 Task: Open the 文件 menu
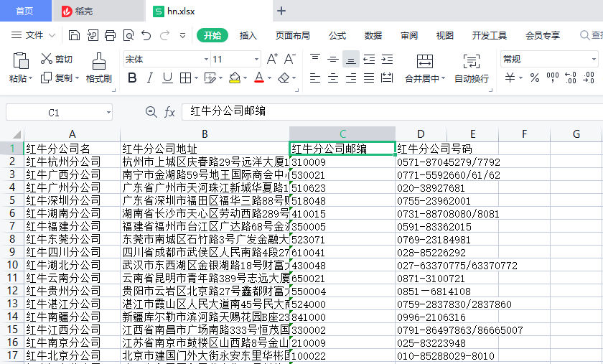34,35
